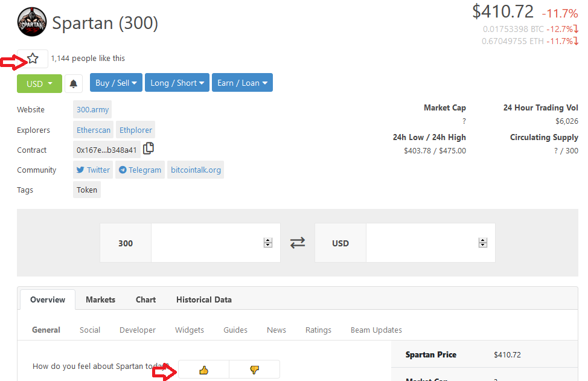
Task: Open the Telegram community link
Action: click(x=140, y=170)
